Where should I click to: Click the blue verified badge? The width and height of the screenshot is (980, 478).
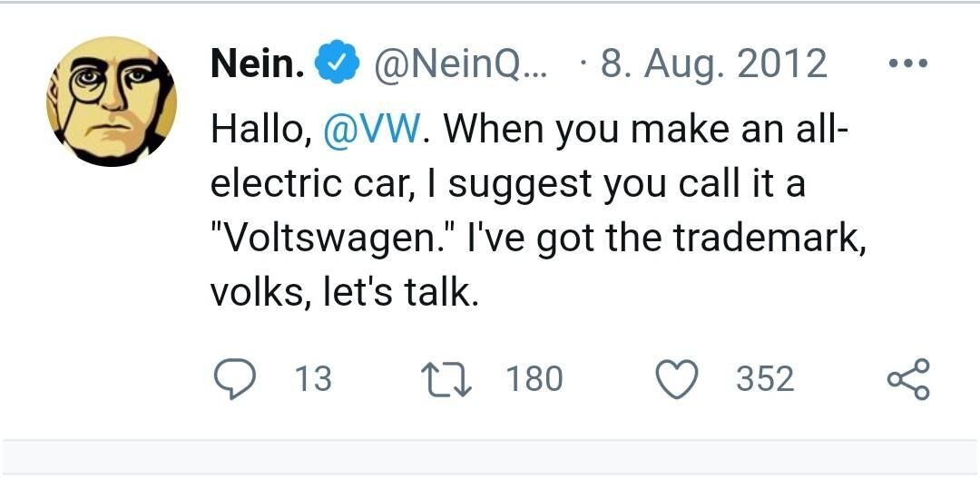[x=333, y=64]
